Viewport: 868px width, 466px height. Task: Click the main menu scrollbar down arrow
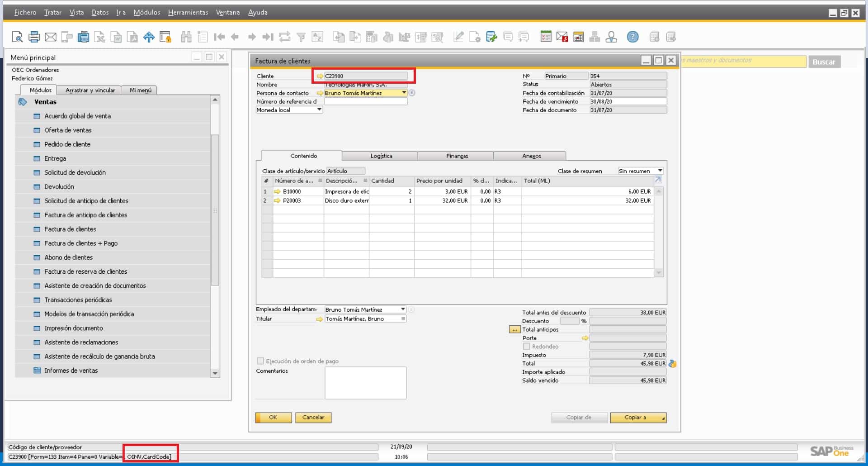click(x=215, y=373)
